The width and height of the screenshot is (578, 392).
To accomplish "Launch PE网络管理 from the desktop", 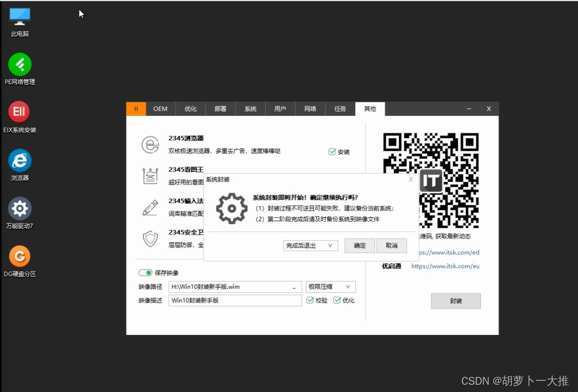I will pos(19,64).
